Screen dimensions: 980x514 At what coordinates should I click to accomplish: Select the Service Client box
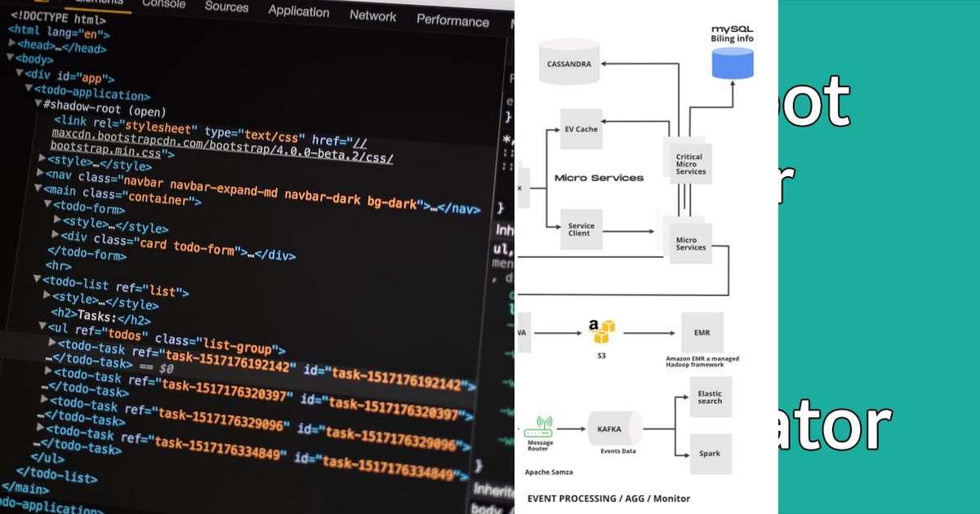581,229
